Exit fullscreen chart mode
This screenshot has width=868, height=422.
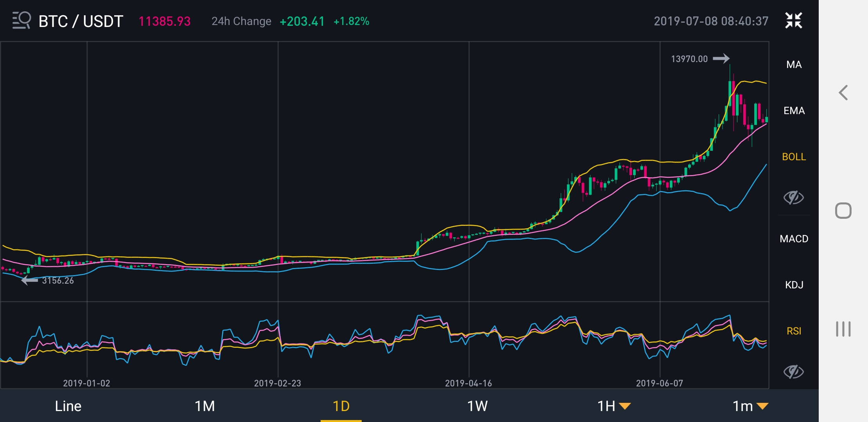(793, 20)
